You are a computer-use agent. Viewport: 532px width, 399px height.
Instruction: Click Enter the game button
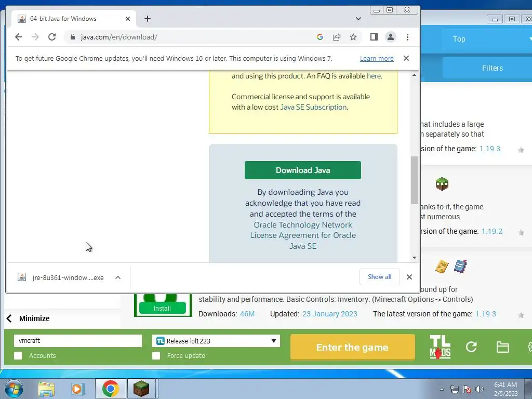(x=353, y=347)
